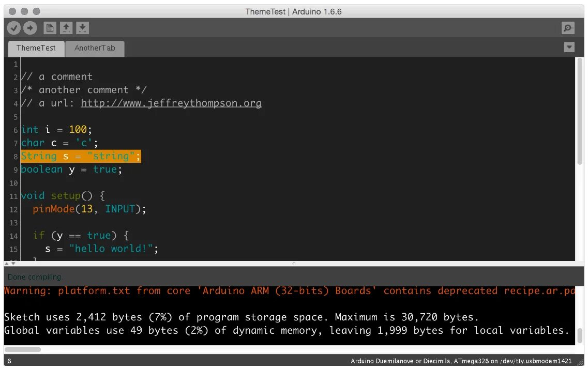This screenshot has width=588, height=370.
Task: Click the Arduino Duemilanove board info in status bar
Action: (461, 361)
